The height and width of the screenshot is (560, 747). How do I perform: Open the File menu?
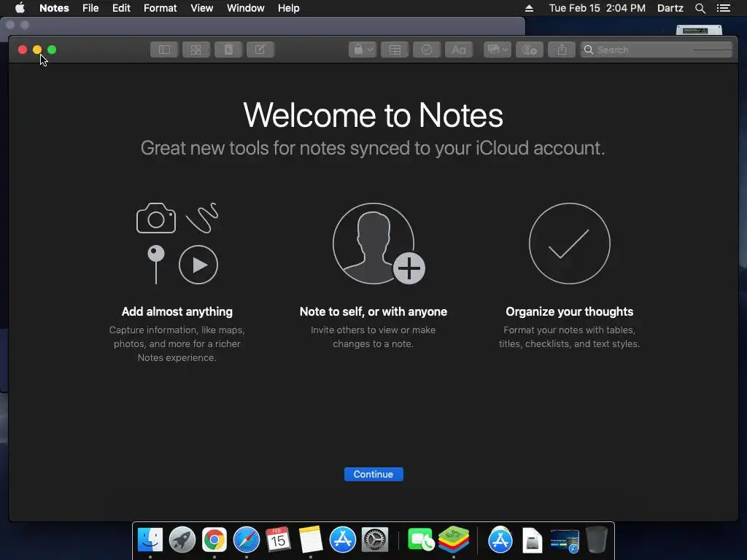pos(90,8)
